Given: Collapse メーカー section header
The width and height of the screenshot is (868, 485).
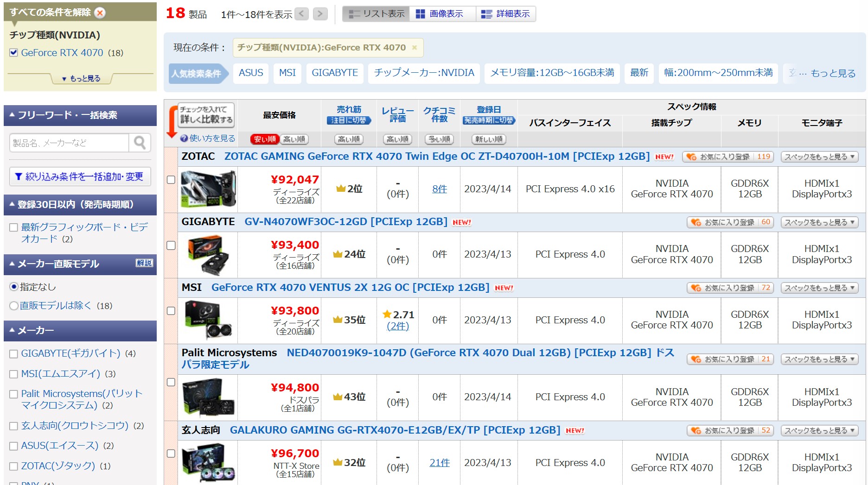Looking at the screenshot, I should [x=80, y=330].
